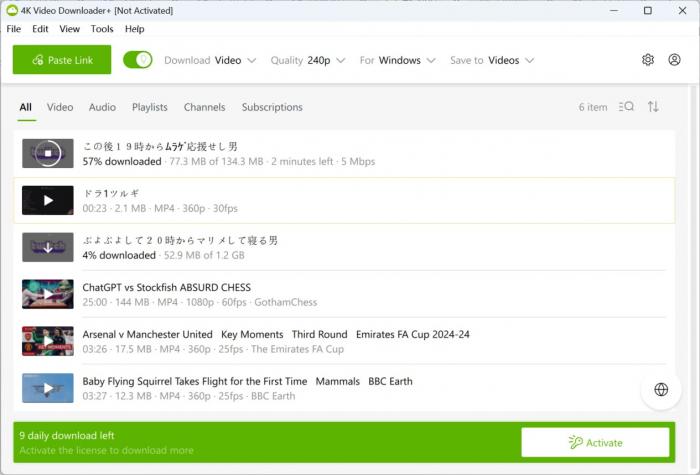
Task: Click the green Paste Link button
Action: [x=62, y=59]
